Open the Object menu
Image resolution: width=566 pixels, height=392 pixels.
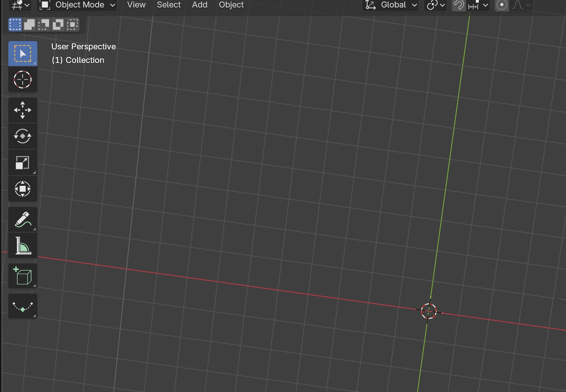click(x=231, y=5)
